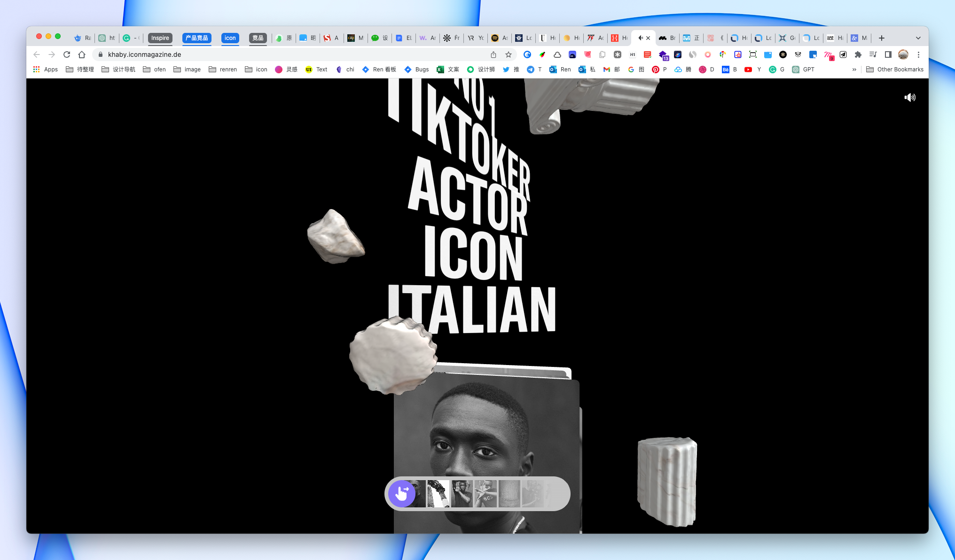Click the Share page icon in the address bar
This screenshot has height=560, width=955.
pyautogui.click(x=493, y=54)
